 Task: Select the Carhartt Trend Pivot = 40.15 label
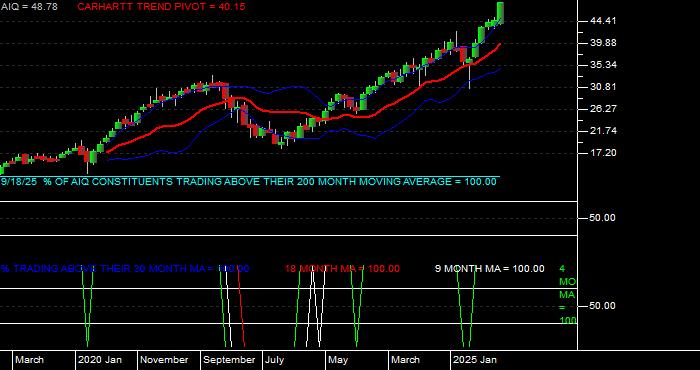point(161,7)
